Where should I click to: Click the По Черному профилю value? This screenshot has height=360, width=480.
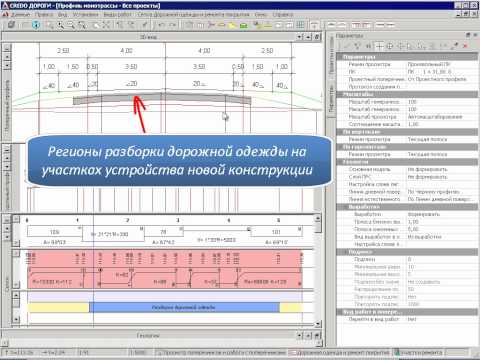pos(434,192)
